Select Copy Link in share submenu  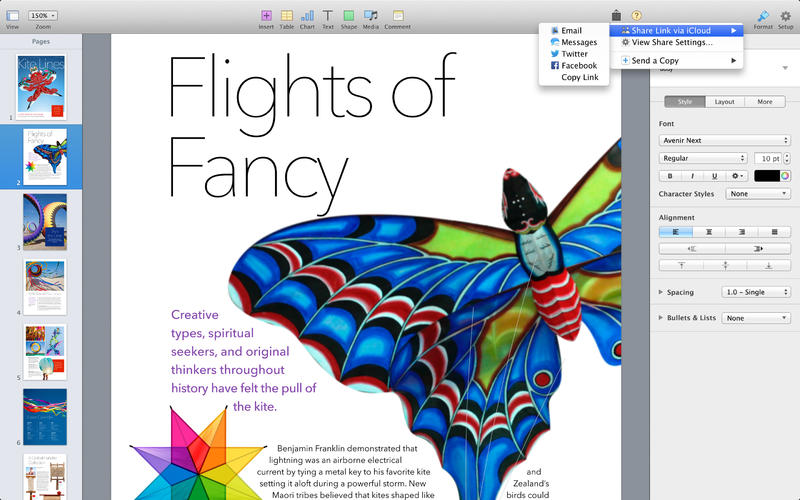[x=579, y=77]
